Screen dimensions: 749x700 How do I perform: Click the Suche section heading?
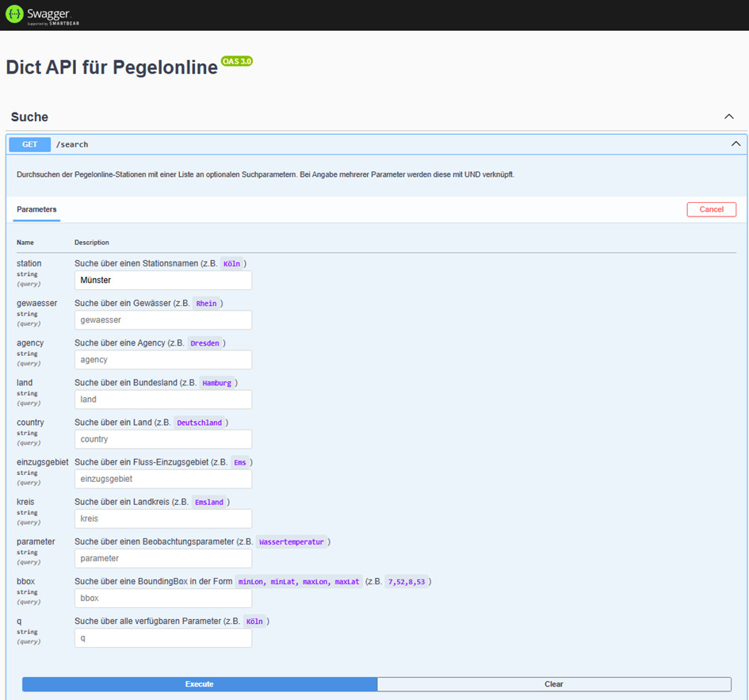click(29, 117)
